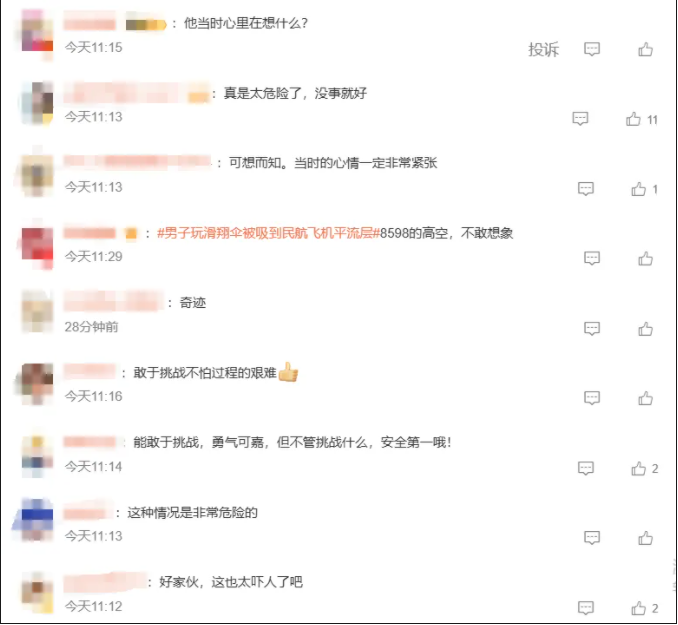Screen dimensions: 678x625
Task: Open reply box for '可想而知' comment
Action: pos(585,189)
